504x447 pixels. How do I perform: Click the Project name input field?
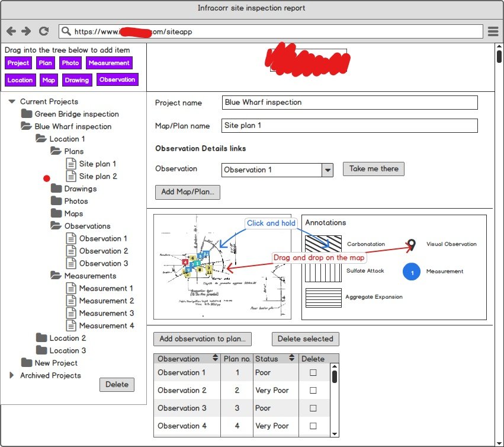(349, 103)
